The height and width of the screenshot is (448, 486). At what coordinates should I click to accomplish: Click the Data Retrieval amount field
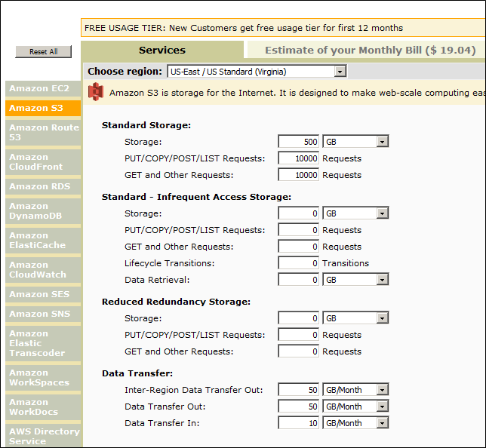point(299,280)
